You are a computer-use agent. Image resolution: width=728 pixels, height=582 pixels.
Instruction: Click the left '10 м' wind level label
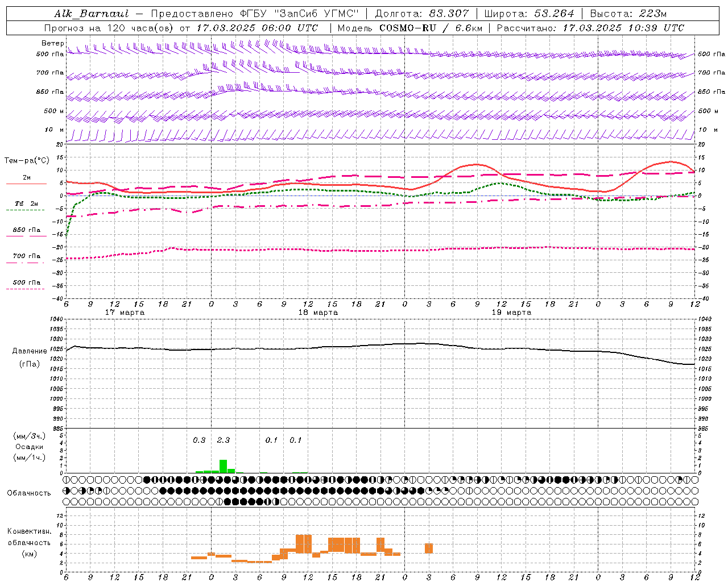54,130
